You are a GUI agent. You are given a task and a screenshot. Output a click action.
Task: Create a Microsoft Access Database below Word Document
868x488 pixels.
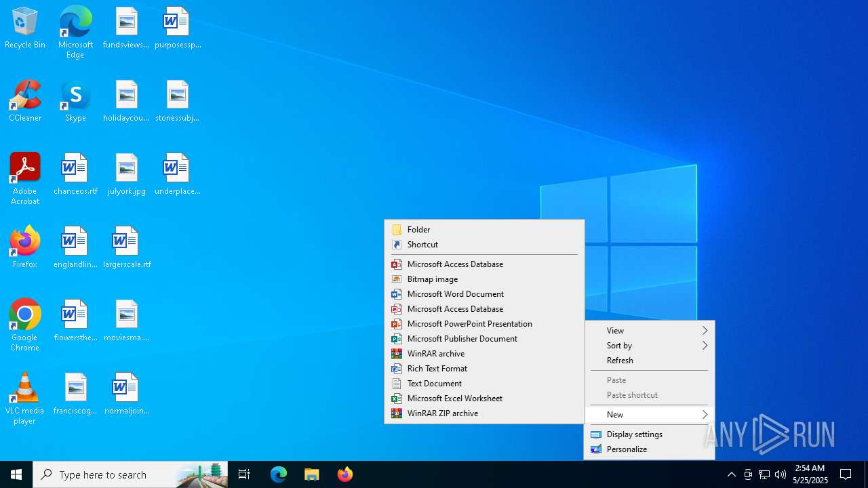(484, 309)
